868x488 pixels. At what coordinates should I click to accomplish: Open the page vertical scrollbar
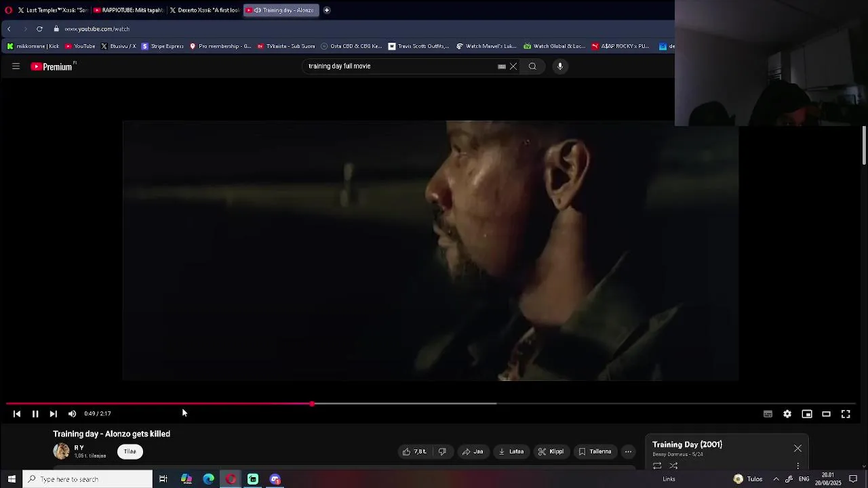(x=864, y=145)
